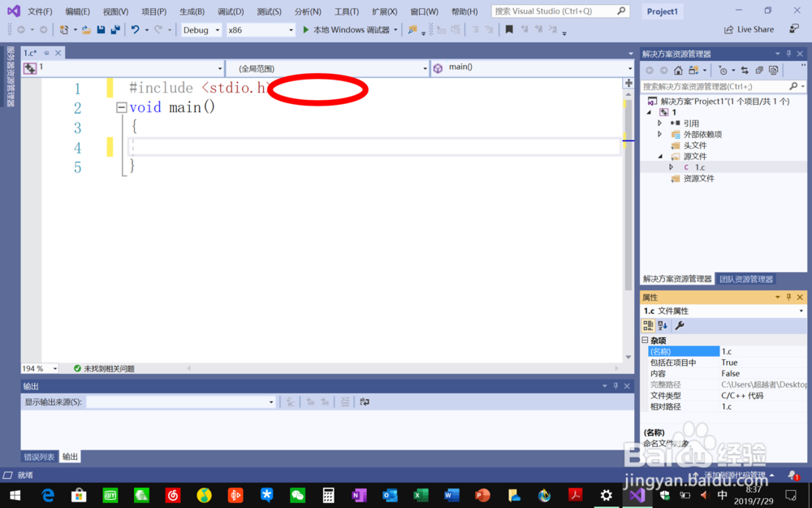812x508 pixels.
Task: Click the new project toolbar icon
Action: [63, 30]
